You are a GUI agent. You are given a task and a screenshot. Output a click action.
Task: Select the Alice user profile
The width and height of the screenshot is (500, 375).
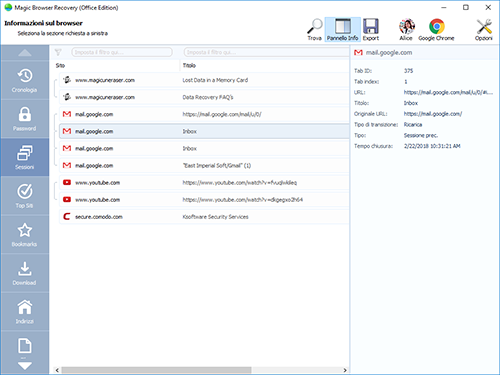pos(406,30)
